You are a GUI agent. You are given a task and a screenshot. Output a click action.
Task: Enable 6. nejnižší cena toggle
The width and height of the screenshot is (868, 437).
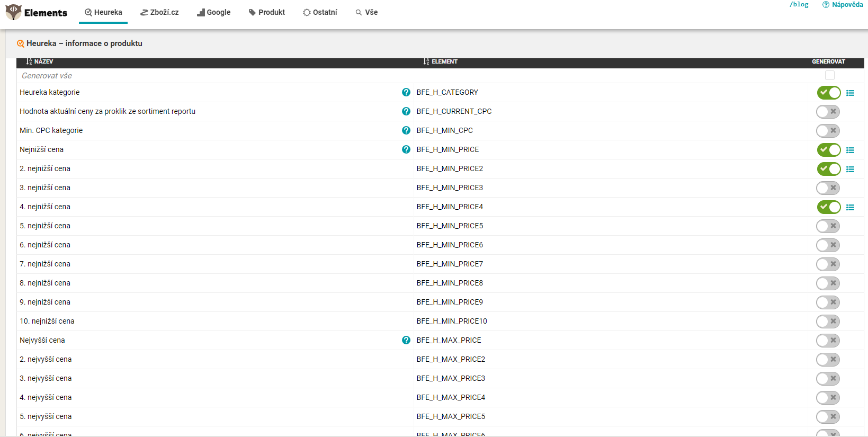tap(828, 245)
